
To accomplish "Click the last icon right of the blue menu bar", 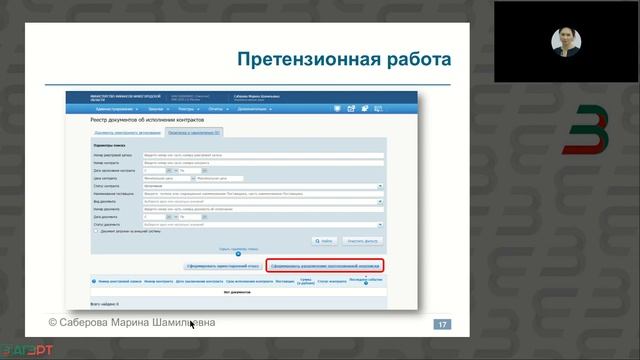I will (x=378, y=109).
